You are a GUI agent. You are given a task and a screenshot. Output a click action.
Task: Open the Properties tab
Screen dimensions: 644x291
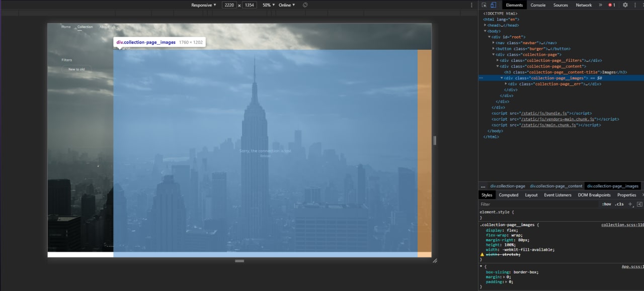[x=626, y=195]
